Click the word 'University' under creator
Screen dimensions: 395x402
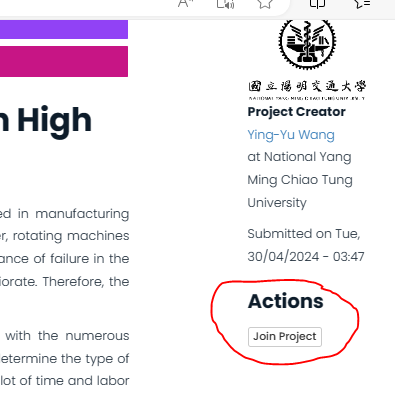pos(277,203)
